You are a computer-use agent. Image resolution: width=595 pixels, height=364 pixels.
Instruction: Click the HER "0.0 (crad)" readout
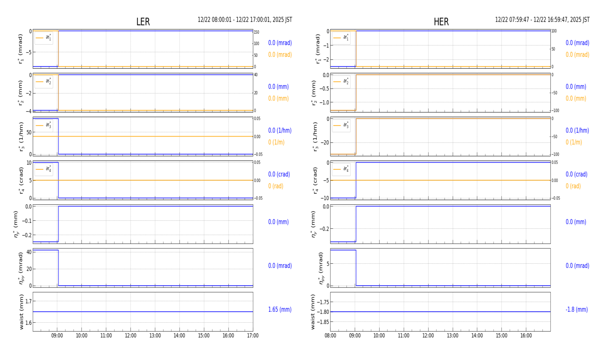click(577, 174)
